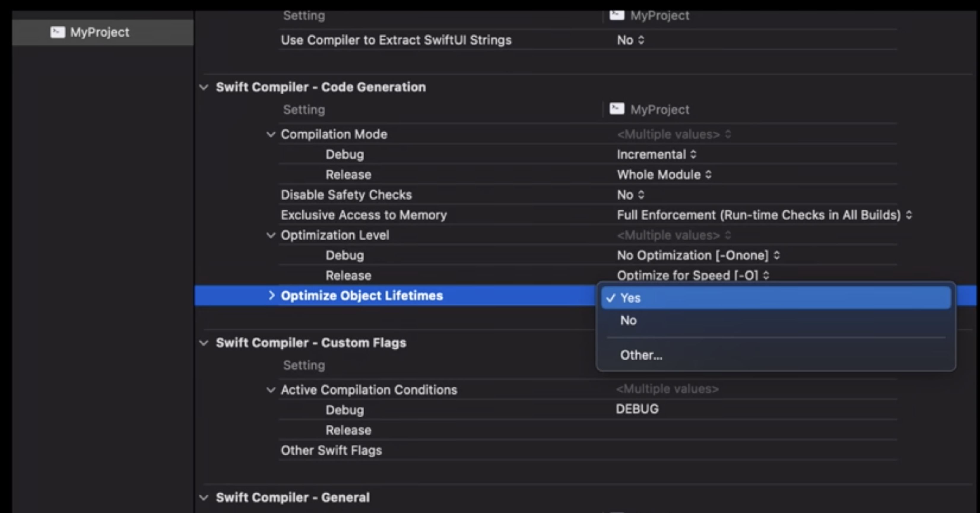Collapse Active Compilation Conditions row
The height and width of the screenshot is (513, 980).
tap(270, 390)
